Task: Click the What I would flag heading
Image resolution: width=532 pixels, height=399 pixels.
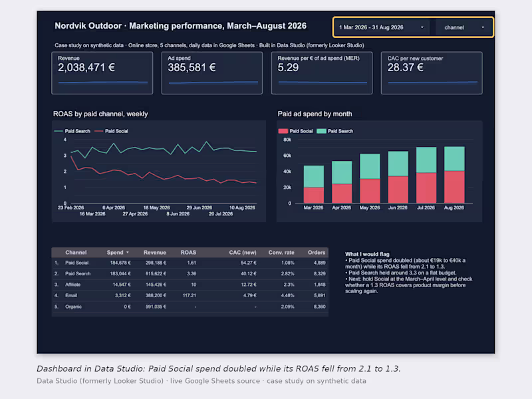Action: (367, 254)
